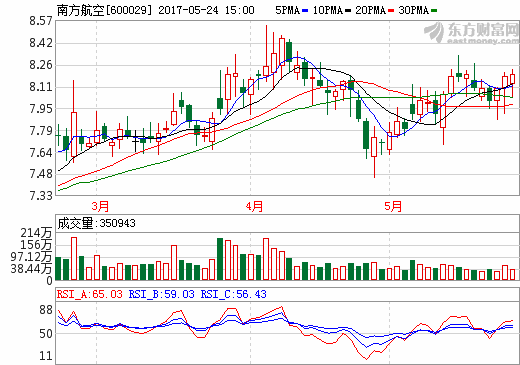Click the 7.33 price axis label
The width and height of the screenshot is (520, 365).
[41, 196]
